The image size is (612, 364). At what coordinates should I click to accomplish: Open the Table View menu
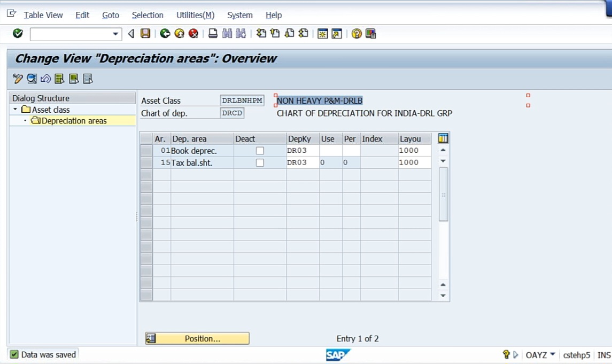click(x=43, y=15)
